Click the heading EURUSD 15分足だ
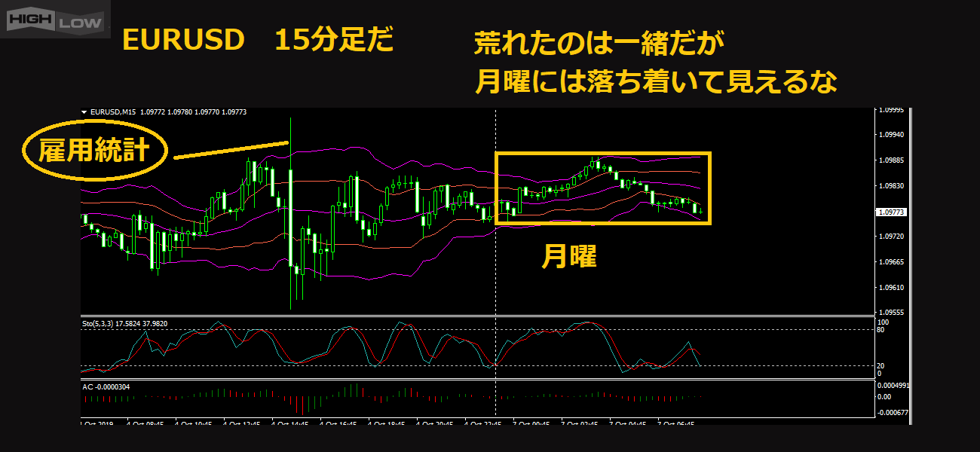Image resolution: width=980 pixels, height=452 pixels. [x=258, y=41]
